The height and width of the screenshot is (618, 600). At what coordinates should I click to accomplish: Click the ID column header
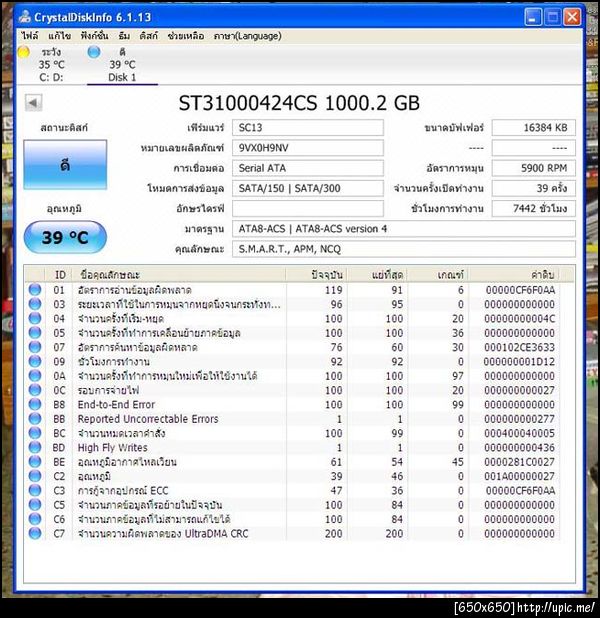59,275
